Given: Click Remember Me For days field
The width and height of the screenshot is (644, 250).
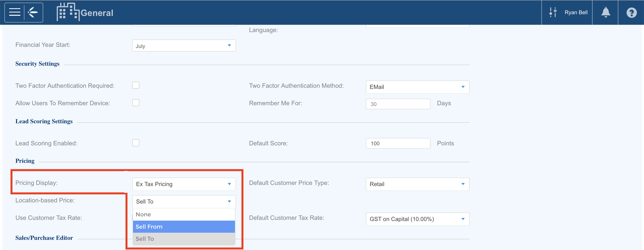Looking at the screenshot, I should tap(398, 104).
